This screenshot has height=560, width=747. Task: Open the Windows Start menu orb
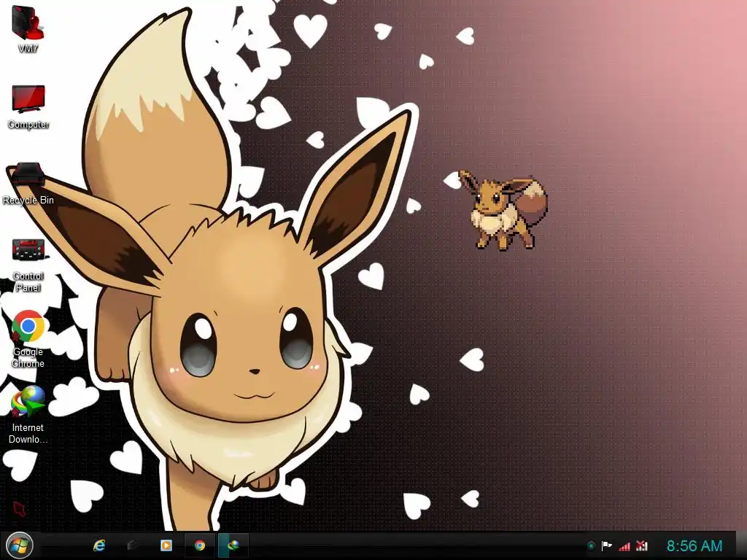tap(20, 545)
